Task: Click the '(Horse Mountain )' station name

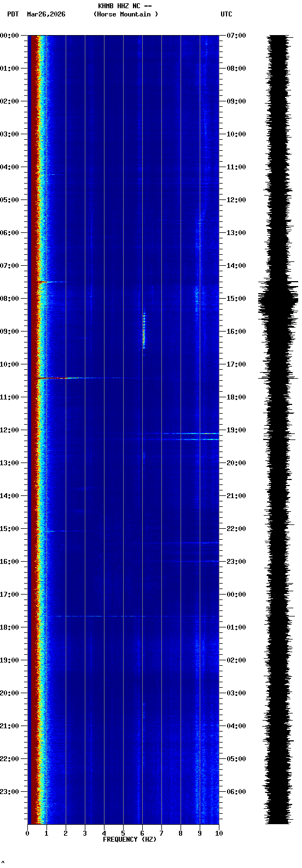Action: point(126,14)
